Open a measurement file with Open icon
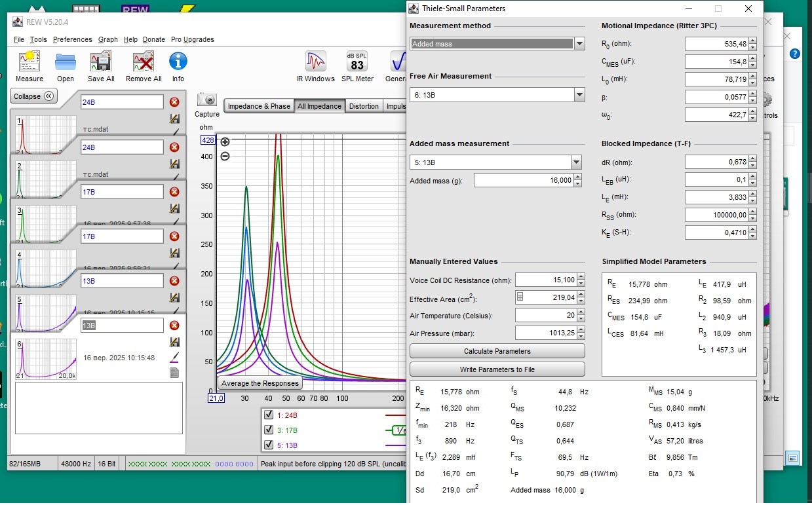Viewport: 812px width, 505px height. [66, 62]
